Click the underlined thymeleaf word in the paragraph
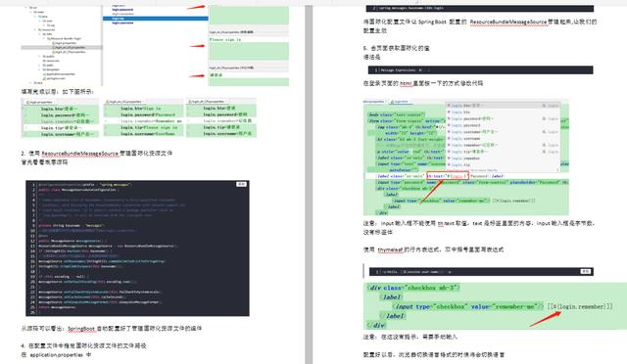Image resolution: width=627 pixels, height=364 pixels. [x=390, y=250]
